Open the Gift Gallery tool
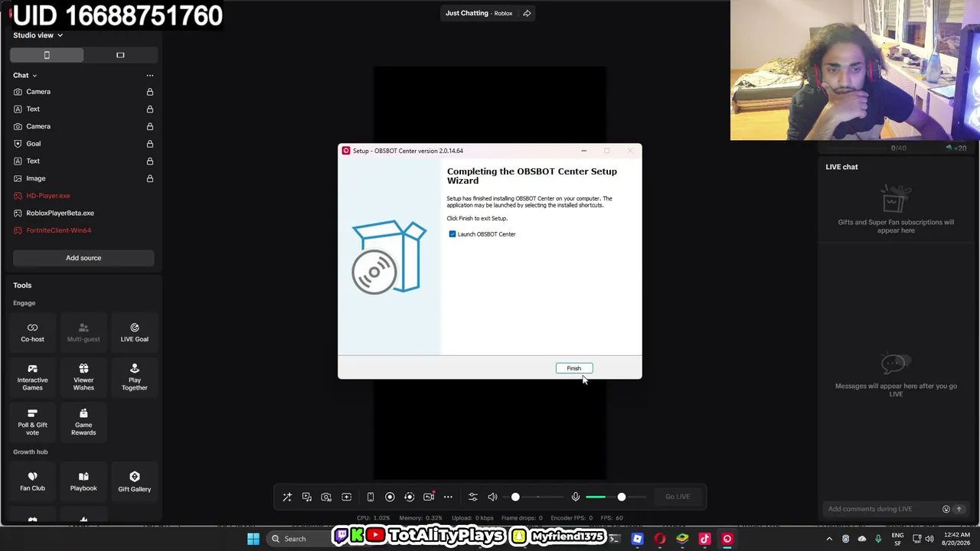980x551 pixels. (x=134, y=481)
